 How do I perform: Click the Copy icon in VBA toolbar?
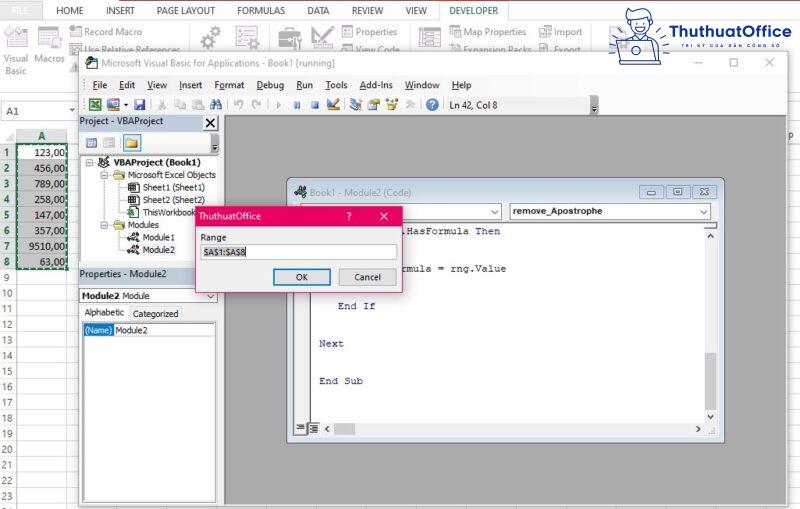pos(180,105)
